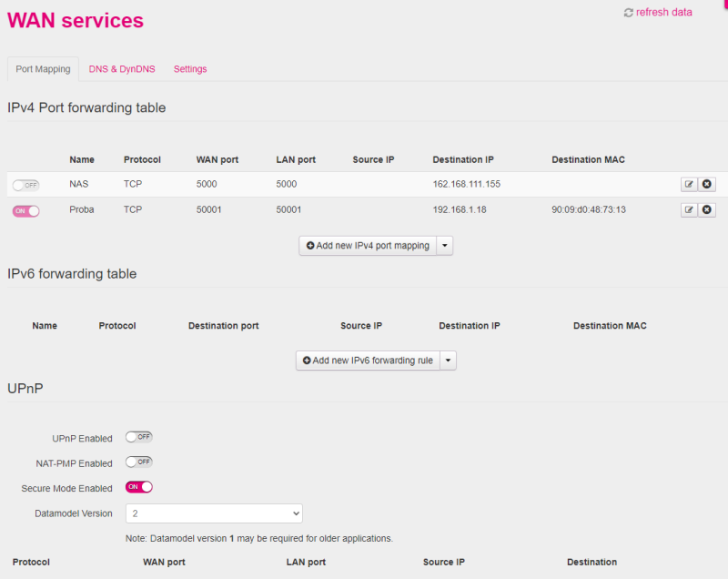Expand the IPv6 forwarding rule dropdown arrow

448,361
